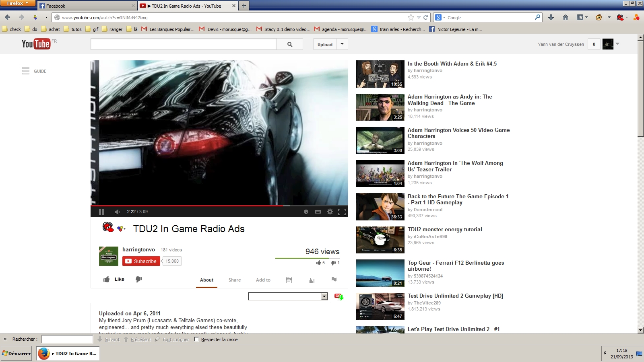This screenshot has height=362, width=644.
Task: Open the video statistics chart icon
Action: tap(312, 280)
